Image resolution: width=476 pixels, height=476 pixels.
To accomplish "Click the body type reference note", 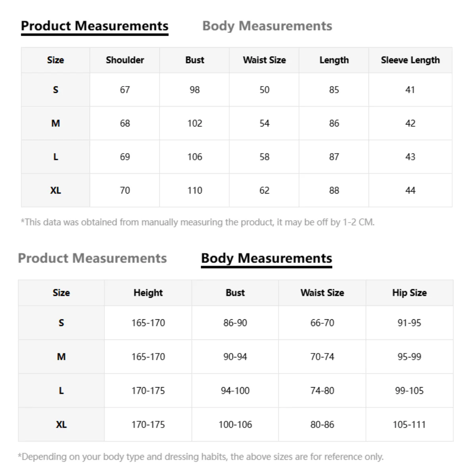I will 201,457.
